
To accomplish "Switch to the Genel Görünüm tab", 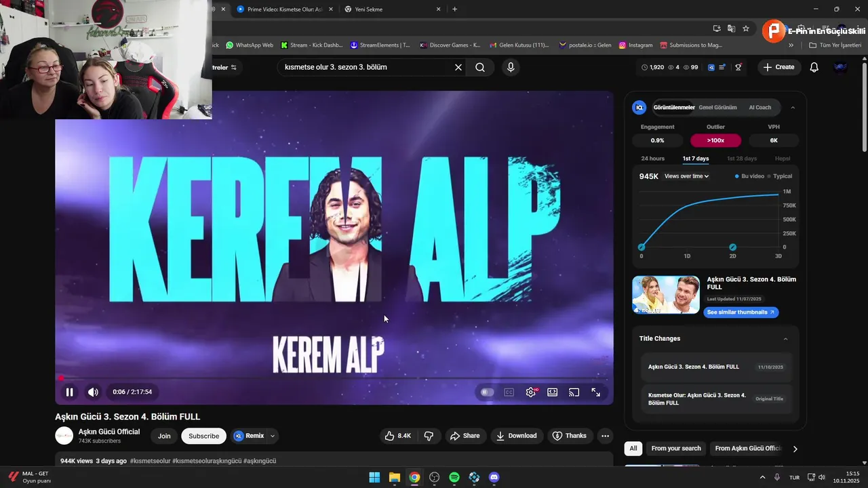I will click(x=717, y=107).
